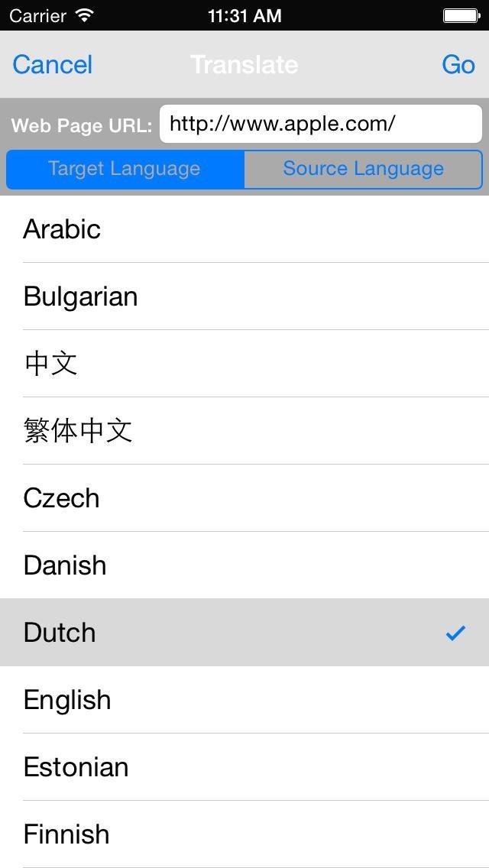Select the 中文 language option
This screenshot has height=868, width=489.
[x=244, y=364]
